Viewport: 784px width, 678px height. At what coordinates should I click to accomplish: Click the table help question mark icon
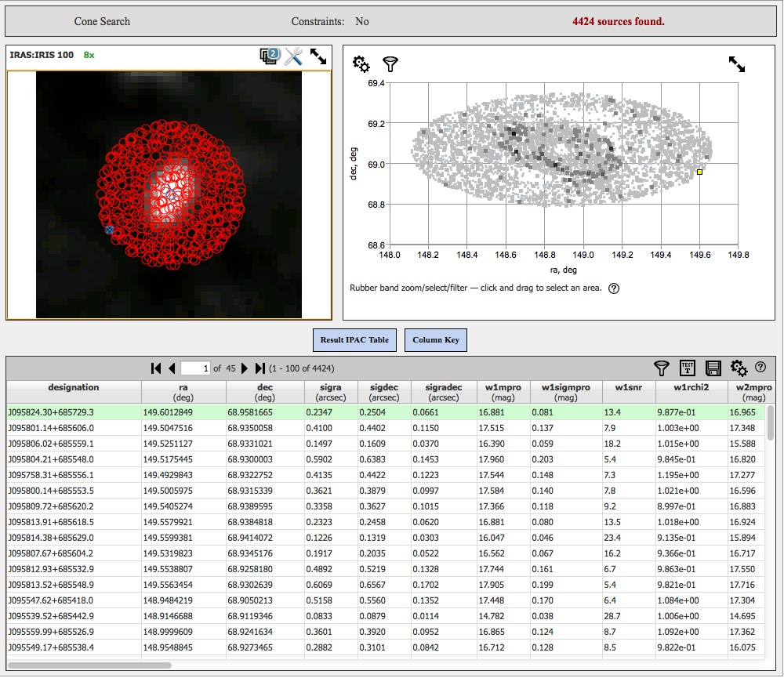(760, 367)
